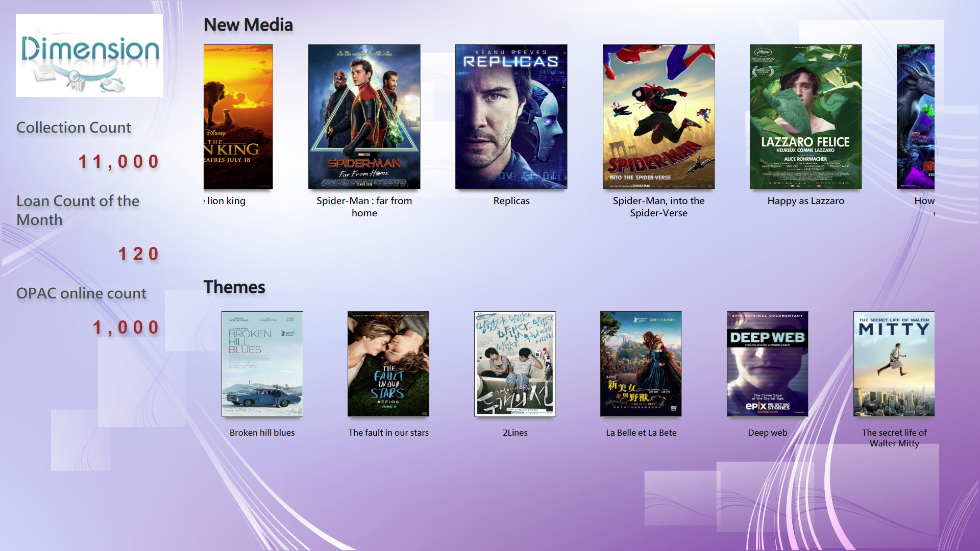Screen dimensions: 980x551
Task: Click 'The fault in our stars' title
Action: 388,433
